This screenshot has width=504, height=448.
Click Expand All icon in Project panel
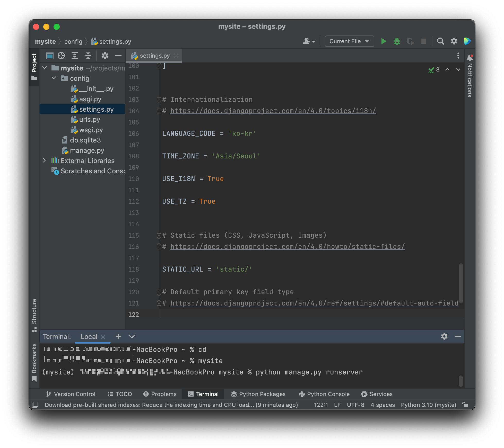(75, 56)
